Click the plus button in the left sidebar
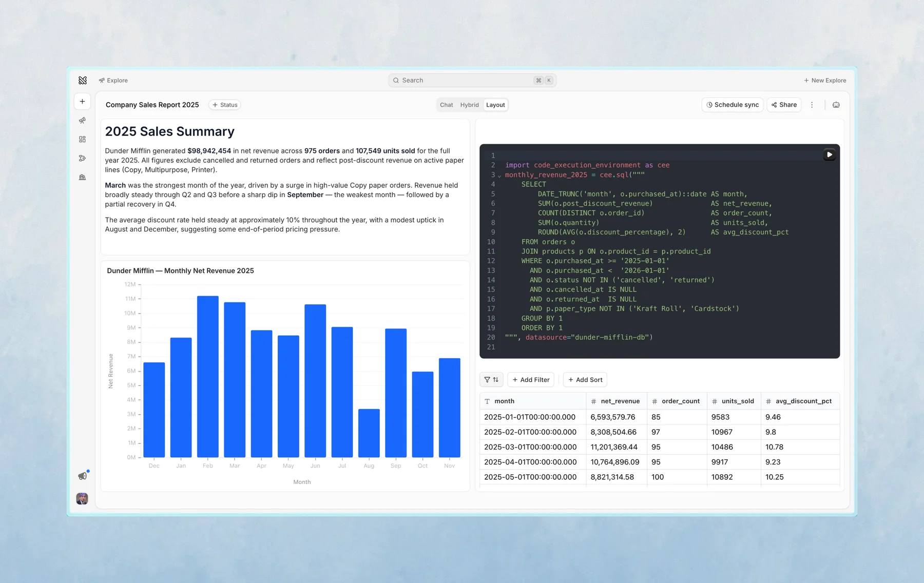The image size is (924, 583). (x=82, y=102)
